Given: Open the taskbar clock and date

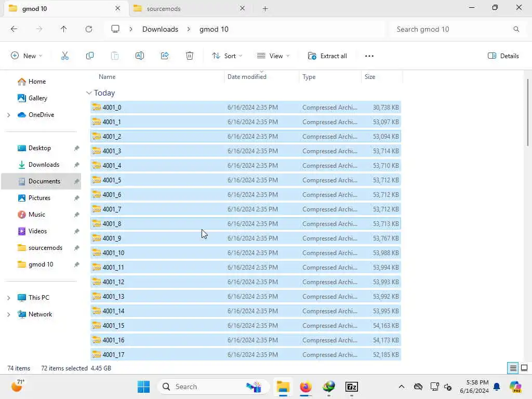Looking at the screenshot, I should click(474, 387).
